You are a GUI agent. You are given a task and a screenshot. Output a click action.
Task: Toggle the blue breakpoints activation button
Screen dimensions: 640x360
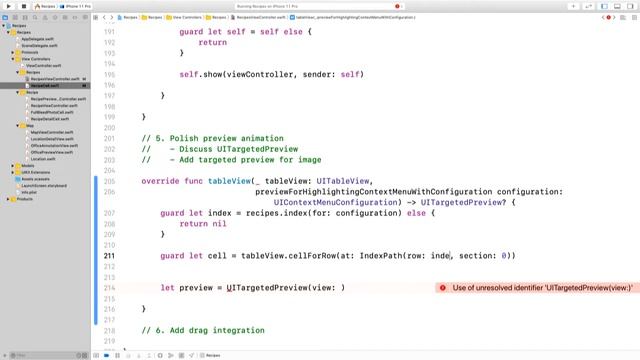pyautogui.click(x=107, y=356)
